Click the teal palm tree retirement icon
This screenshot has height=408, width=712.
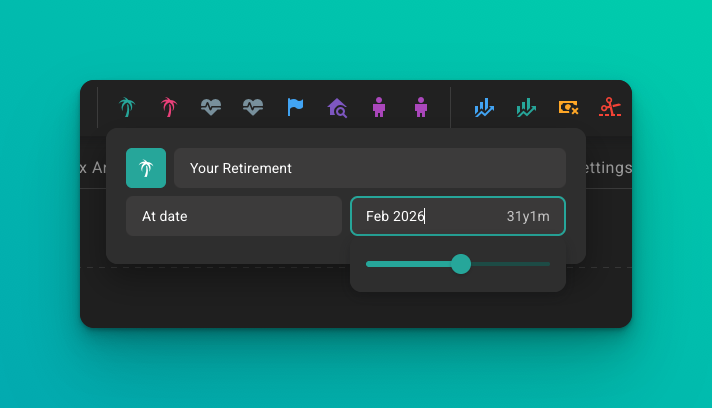pos(127,107)
